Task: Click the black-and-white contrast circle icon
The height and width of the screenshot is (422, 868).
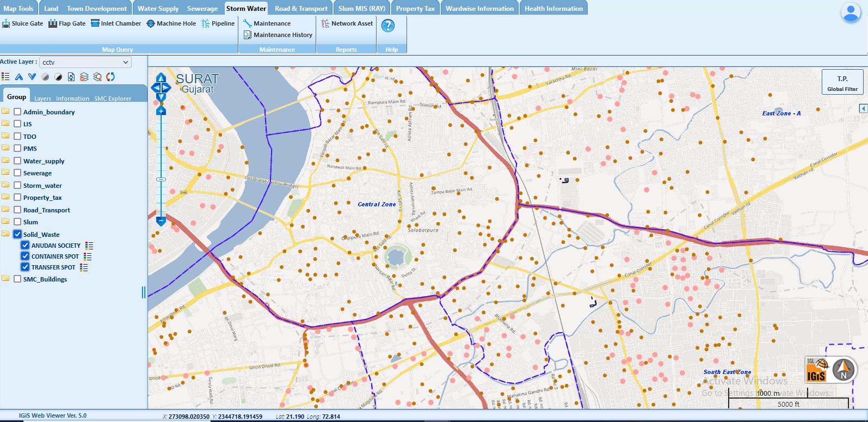Action: tap(58, 77)
